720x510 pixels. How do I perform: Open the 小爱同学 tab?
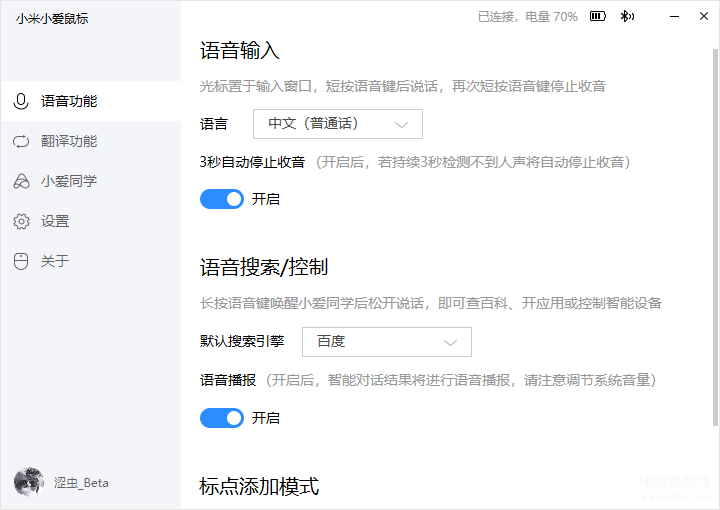[91, 181]
